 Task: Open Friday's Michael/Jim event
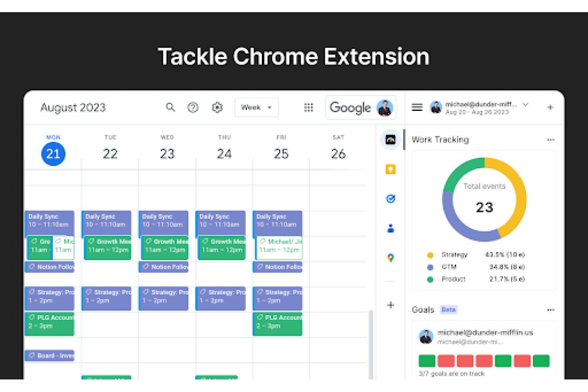click(279, 248)
